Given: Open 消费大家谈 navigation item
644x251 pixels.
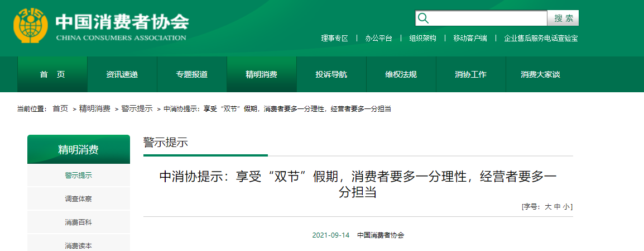Looking at the screenshot, I should tap(540, 75).
